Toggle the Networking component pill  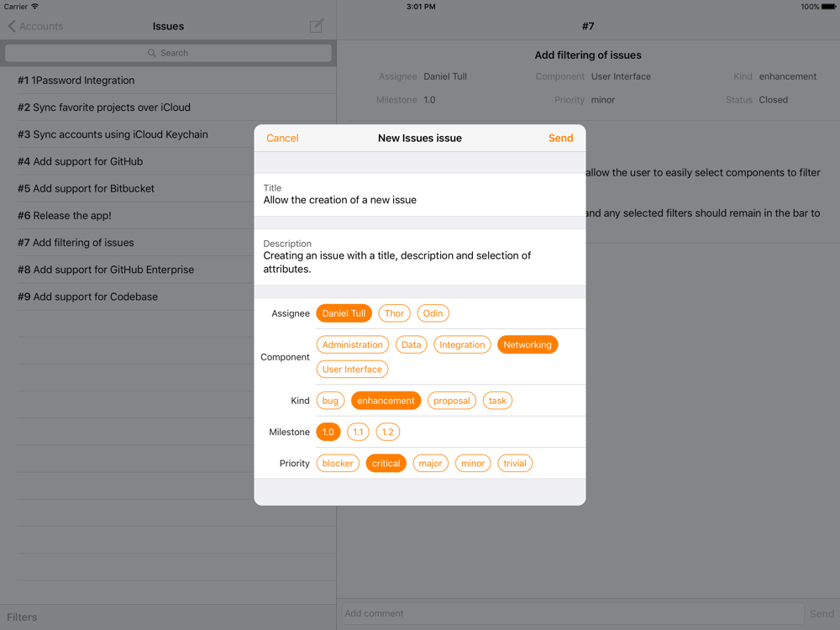528,344
